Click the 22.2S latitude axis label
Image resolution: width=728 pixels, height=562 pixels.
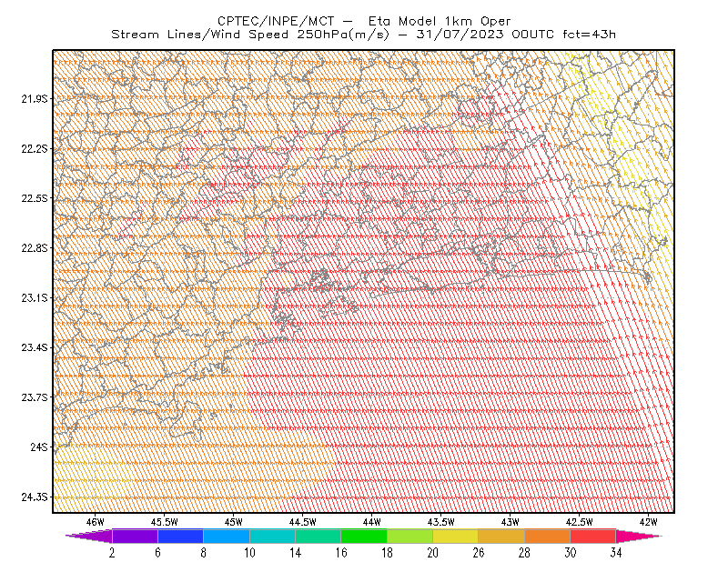[x=35, y=148]
